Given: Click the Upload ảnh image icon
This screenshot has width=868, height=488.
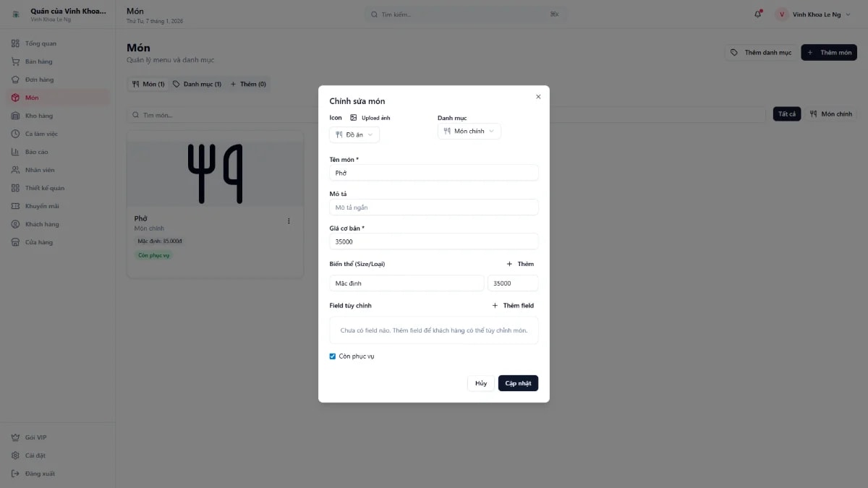Looking at the screenshot, I should [x=354, y=117].
